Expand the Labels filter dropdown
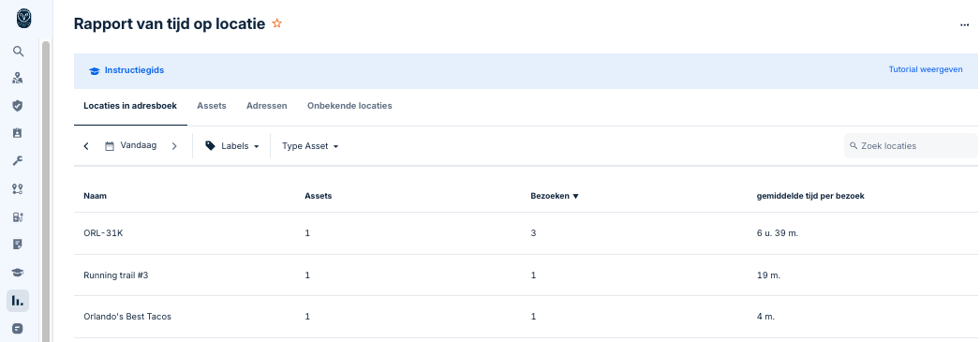980x342 pixels. coord(231,145)
